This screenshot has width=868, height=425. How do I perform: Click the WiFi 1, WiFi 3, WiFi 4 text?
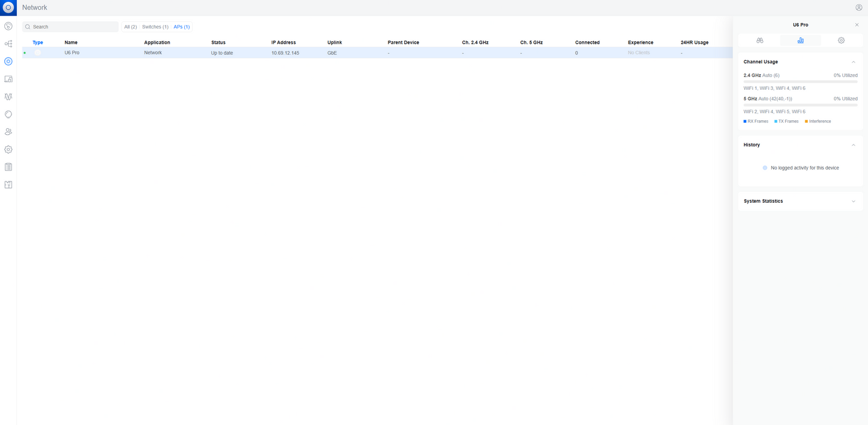tap(774, 88)
